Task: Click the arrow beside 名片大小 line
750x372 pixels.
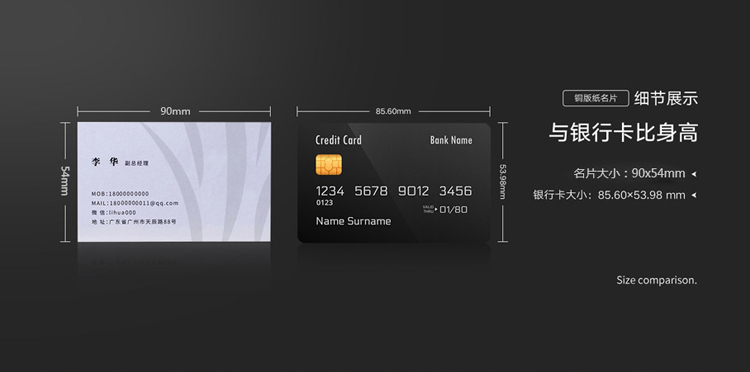Action: pyautogui.click(x=694, y=174)
